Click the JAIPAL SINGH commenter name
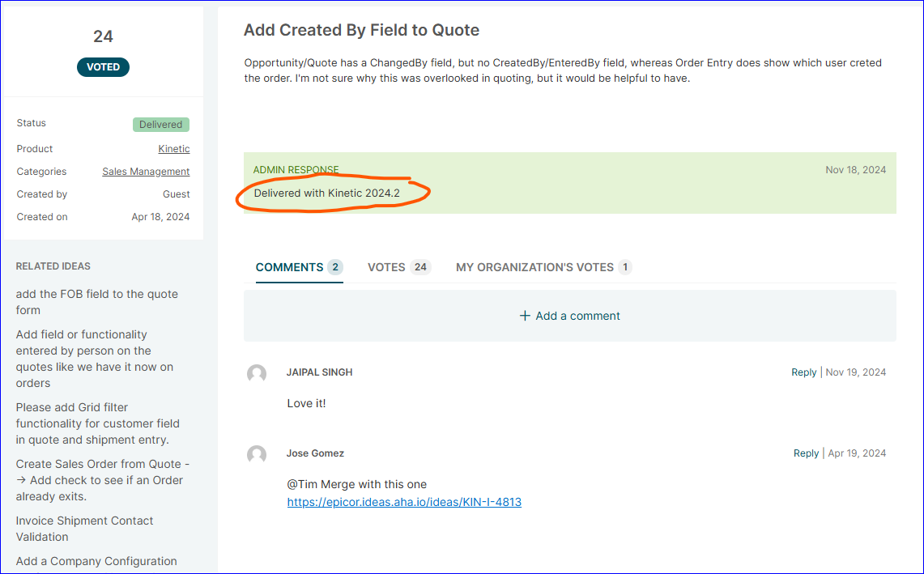This screenshot has height=574, width=924. coord(319,372)
